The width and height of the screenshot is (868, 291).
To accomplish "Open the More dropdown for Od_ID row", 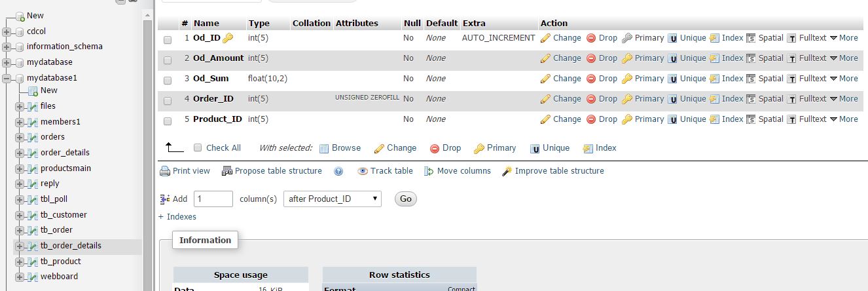I will coord(844,38).
